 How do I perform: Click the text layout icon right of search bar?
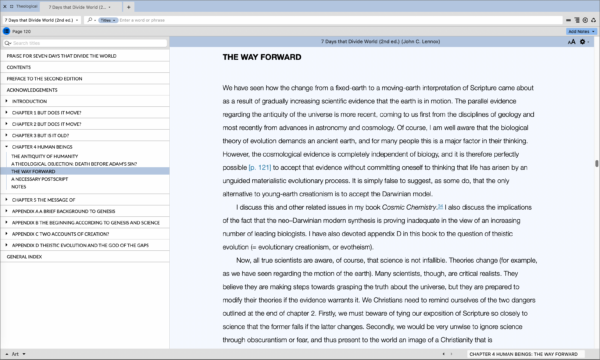(x=577, y=20)
